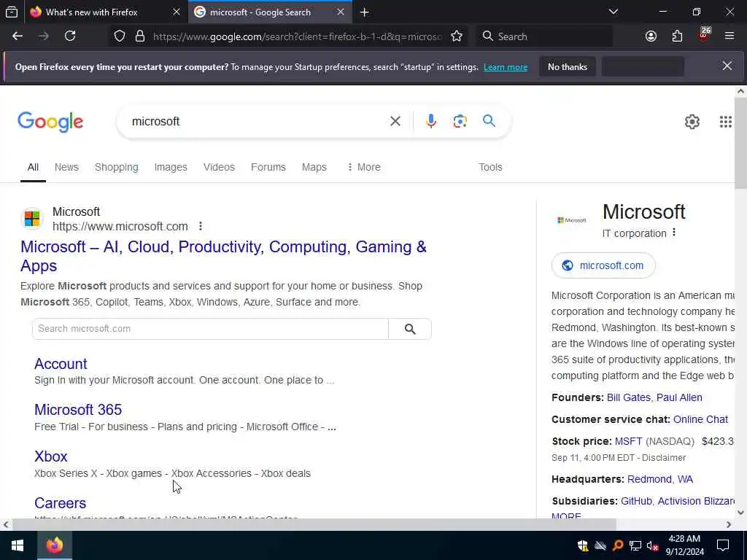Close What's new with Firefox tab
The width and height of the screenshot is (747, 560).
tap(177, 12)
